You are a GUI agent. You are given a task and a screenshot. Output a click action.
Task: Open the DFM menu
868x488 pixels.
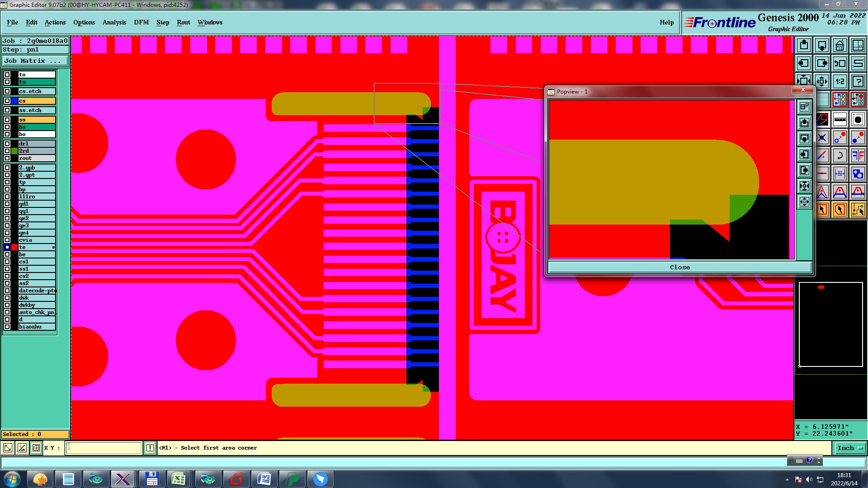(141, 22)
